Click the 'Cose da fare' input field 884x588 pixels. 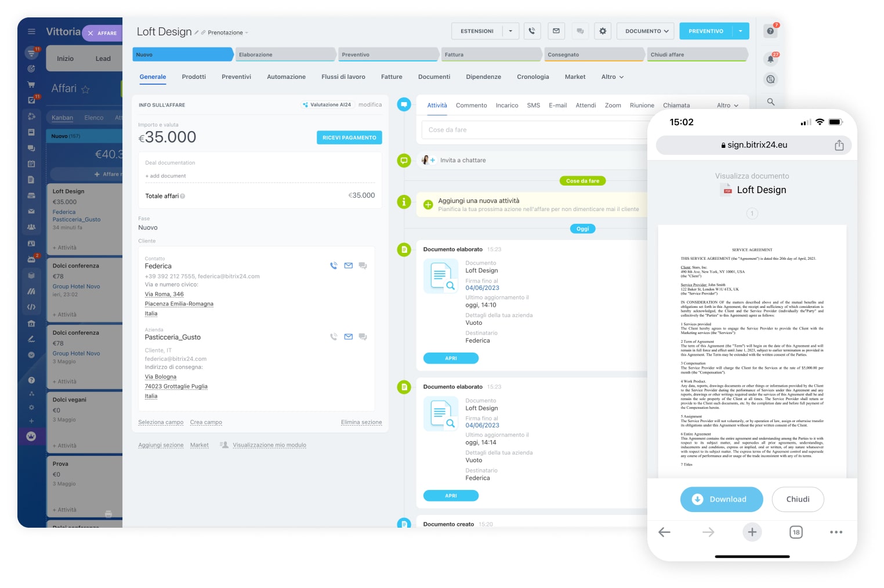pos(534,130)
